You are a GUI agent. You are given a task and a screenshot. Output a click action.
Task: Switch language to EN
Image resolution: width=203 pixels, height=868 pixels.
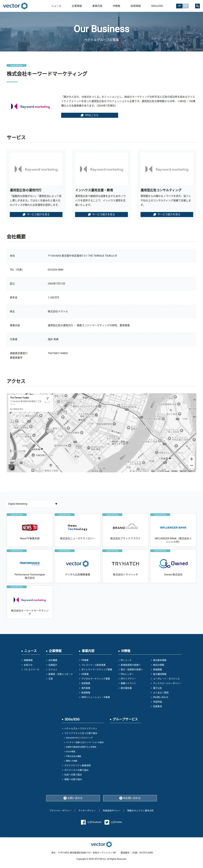[x=185, y=6]
